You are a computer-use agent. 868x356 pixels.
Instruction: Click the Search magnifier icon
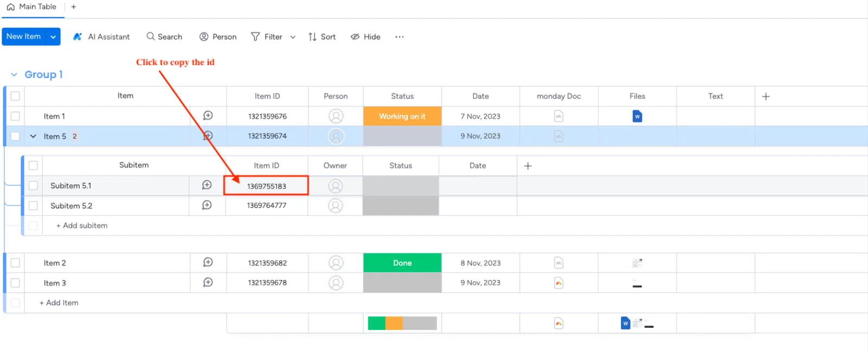[150, 36]
